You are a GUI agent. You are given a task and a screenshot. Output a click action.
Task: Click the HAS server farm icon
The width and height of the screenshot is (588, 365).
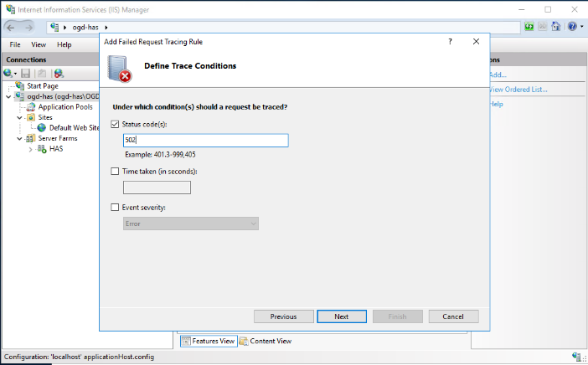coord(42,149)
